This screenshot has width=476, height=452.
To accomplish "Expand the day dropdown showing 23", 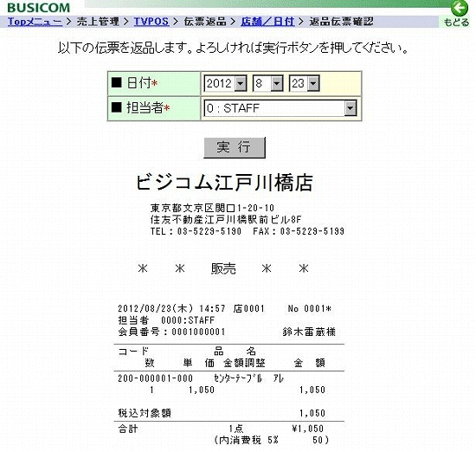I will click(x=304, y=83).
